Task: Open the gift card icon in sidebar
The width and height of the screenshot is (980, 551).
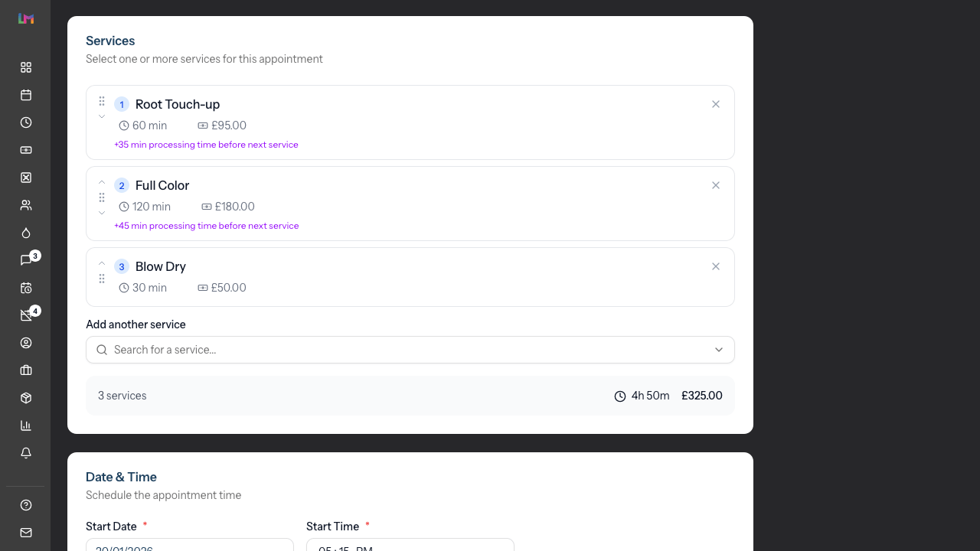Action: [x=25, y=150]
